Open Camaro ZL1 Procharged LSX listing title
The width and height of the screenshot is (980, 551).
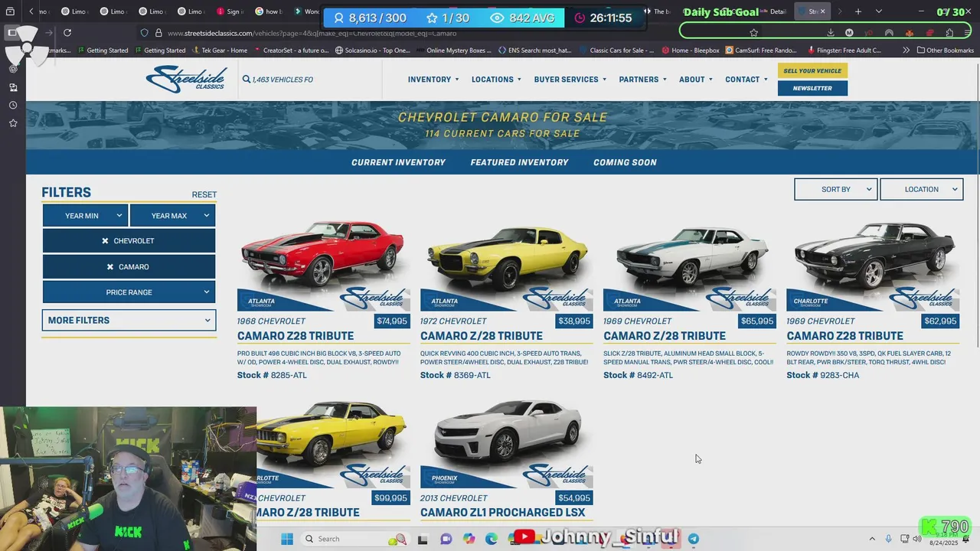(x=502, y=513)
